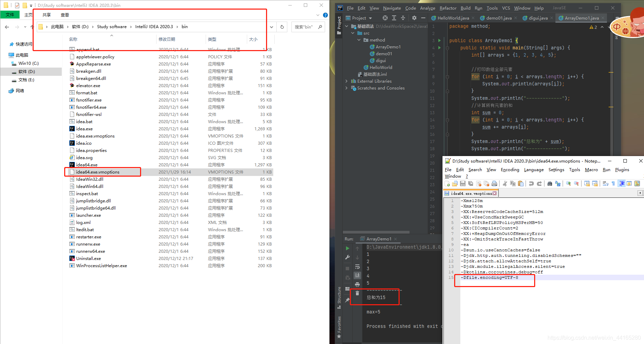Click green run gutter arrow beside main method
Screen dimensions: 644x344
[439, 48]
